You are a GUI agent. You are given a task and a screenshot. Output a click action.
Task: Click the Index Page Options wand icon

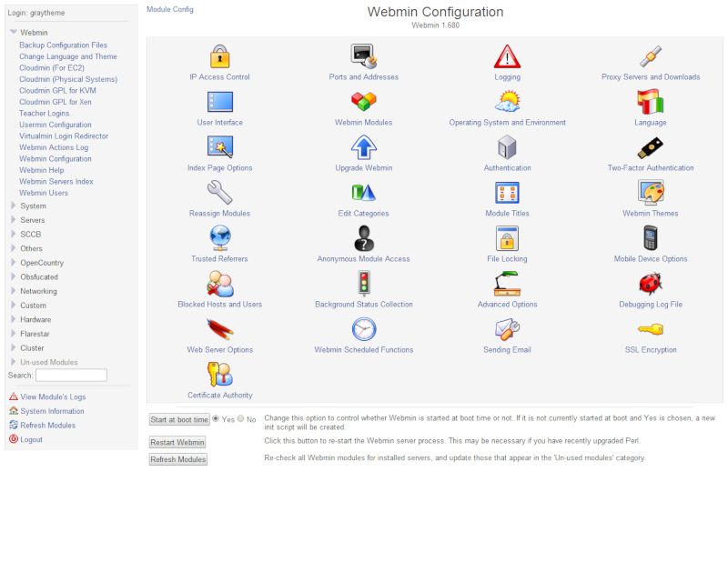[219, 147]
